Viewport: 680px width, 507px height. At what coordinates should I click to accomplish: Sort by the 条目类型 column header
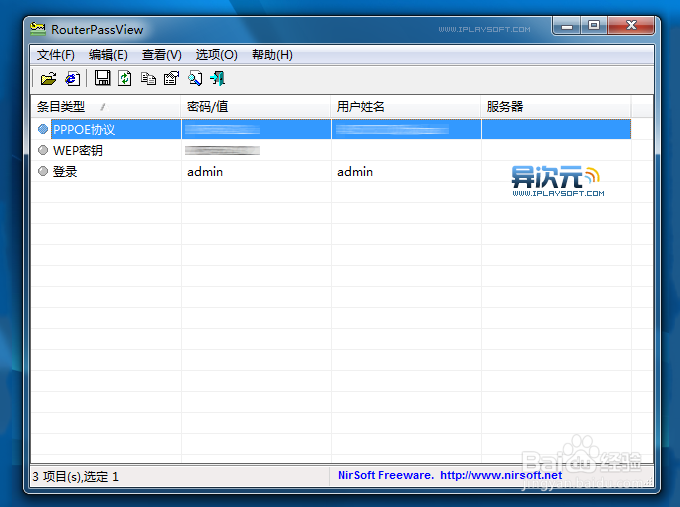(x=106, y=106)
